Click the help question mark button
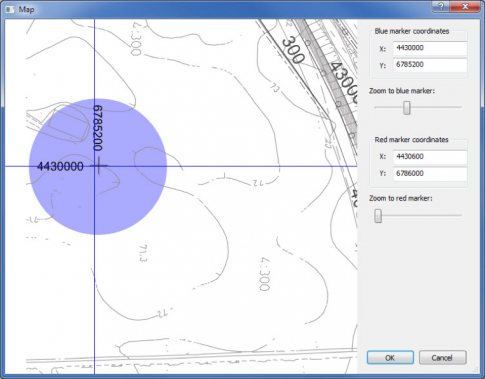Viewport: 485px width, 379px height. [441, 7]
